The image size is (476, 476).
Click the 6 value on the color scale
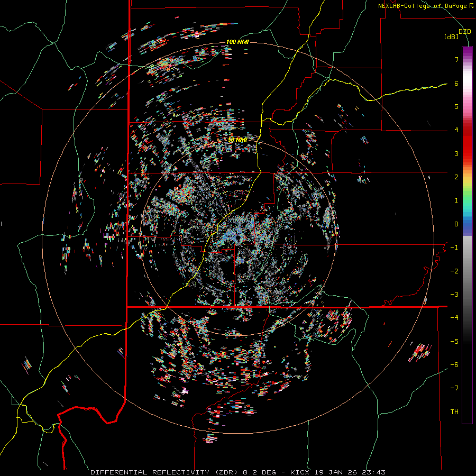pyautogui.click(x=456, y=83)
